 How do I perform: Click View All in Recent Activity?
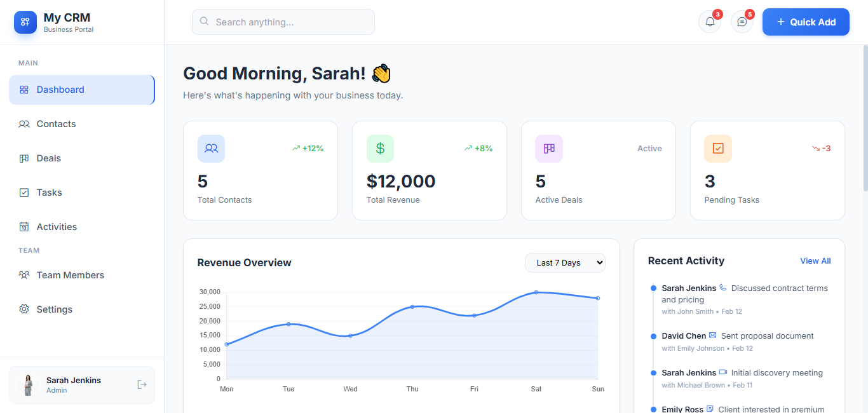[815, 261]
